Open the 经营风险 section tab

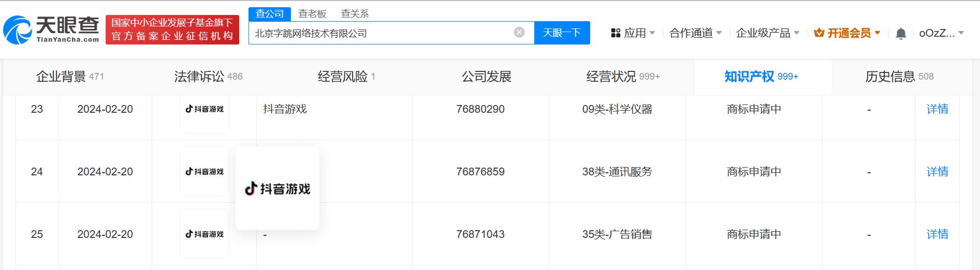(346, 77)
